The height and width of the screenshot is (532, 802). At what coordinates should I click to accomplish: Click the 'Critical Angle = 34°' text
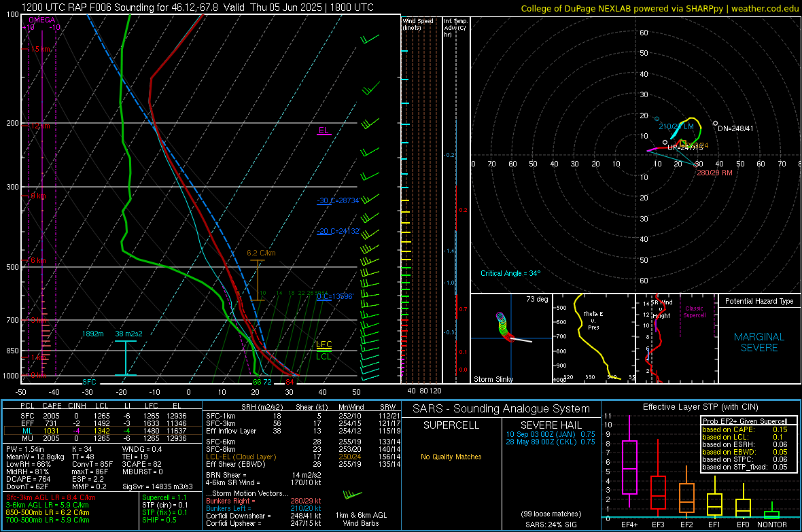tap(510, 273)
